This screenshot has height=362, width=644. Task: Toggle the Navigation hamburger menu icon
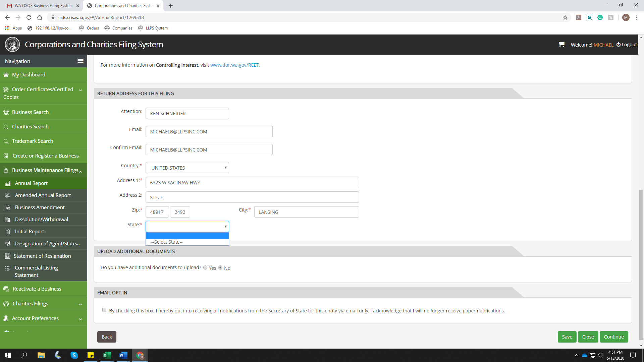[80, 61]
